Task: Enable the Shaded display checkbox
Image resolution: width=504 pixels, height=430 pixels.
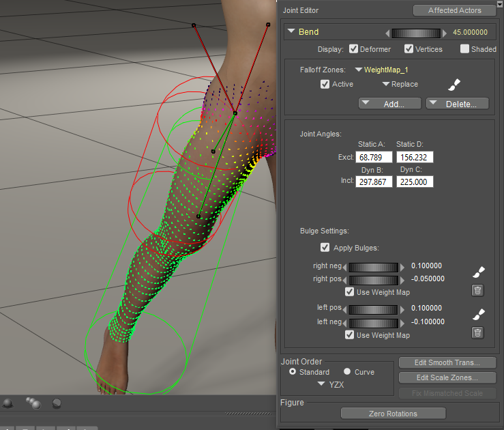Action: [464, 49]
